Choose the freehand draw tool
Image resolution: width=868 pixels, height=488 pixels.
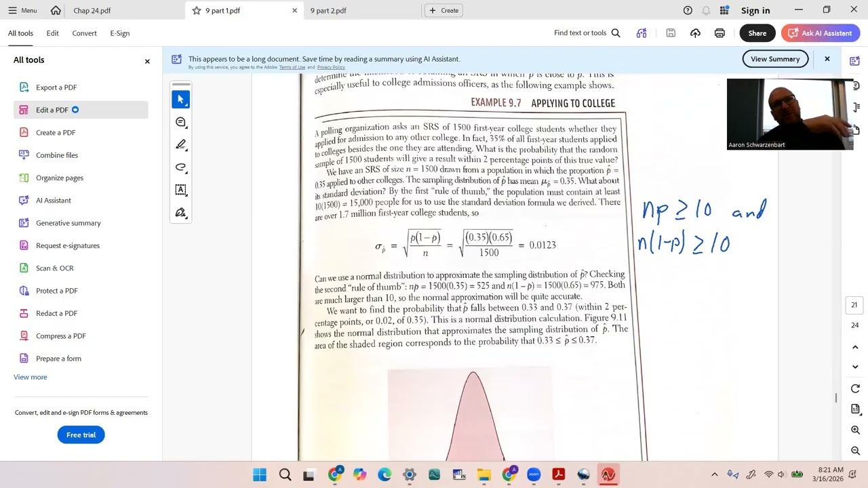180,167
